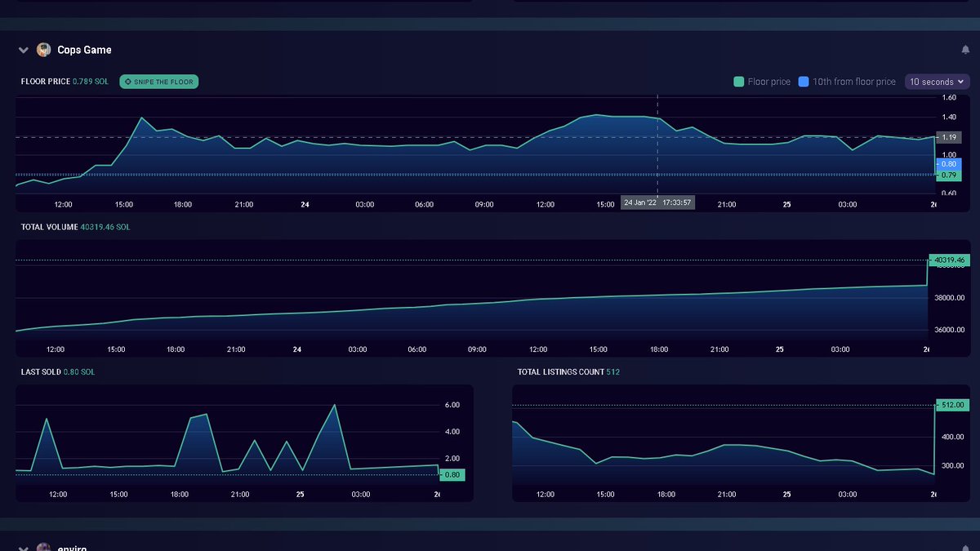This screenshot has width=980, height=551.
Task: Click the 10th from floor blue swatch
Action: pyautogui.click(x=804, y=82)
